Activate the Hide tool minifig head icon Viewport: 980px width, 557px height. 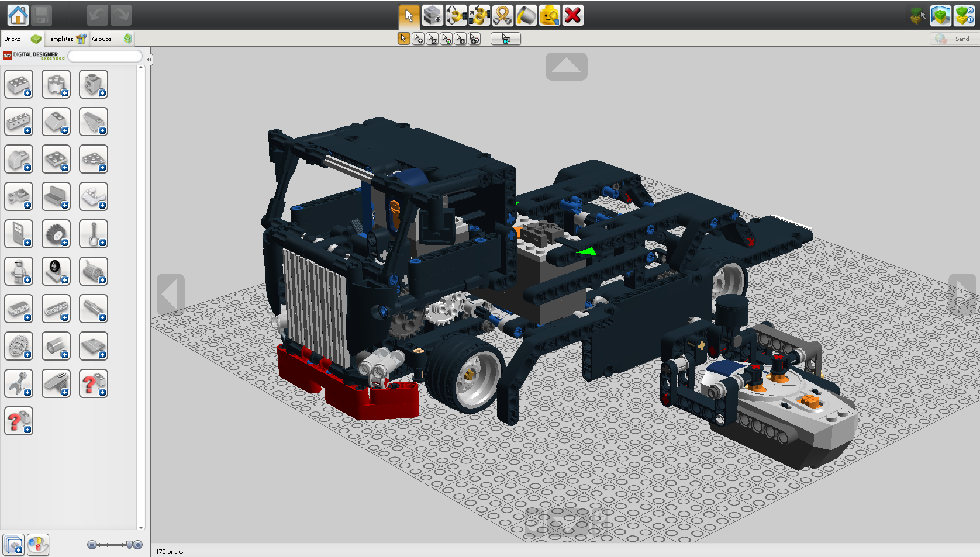pyautogui.click(x=549, y=16)
